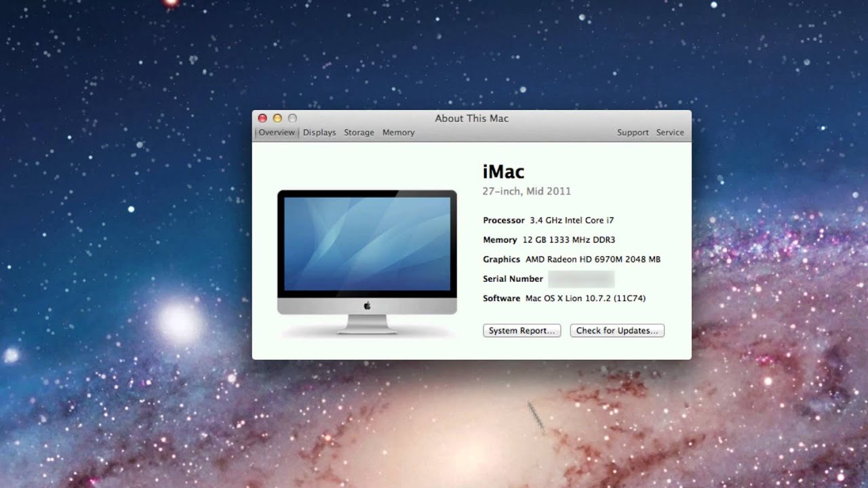Click the iMac computer image
Image resolution: width=868 pixels, height=488 pixels.
[367, 263]
